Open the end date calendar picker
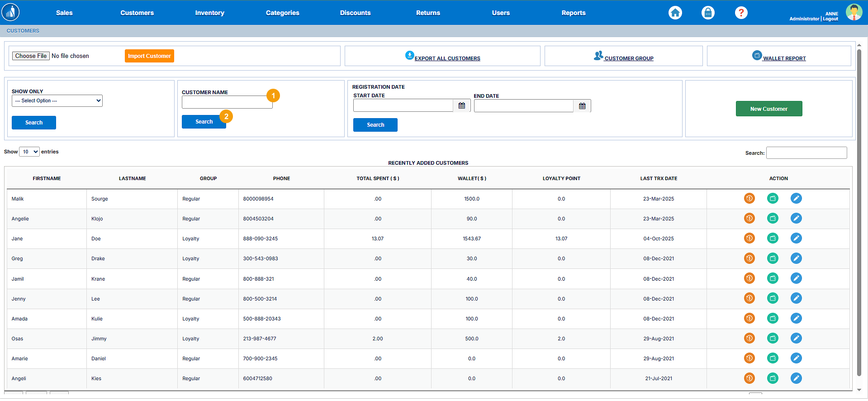The image size is (868, 401). 582,106
